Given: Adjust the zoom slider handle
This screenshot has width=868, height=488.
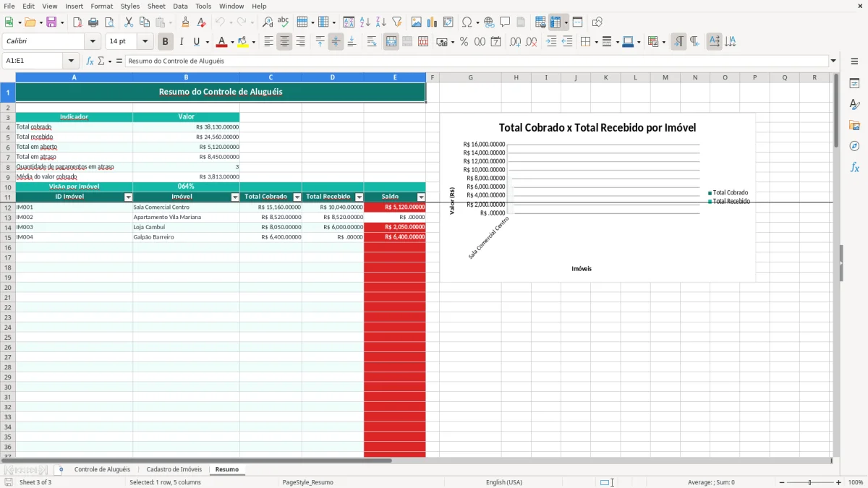Looking at the screenshot, I should [810, 482].
